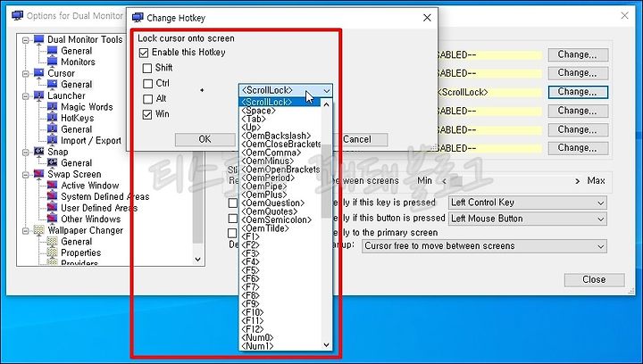Image resolution: width=643 pixels, height=364 pixels.
Task: Click the Launcher node icon
Action: pos(39,95)
